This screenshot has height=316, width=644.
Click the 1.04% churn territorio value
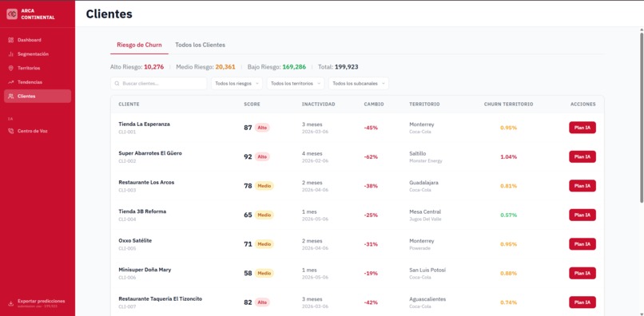click(x=508, y=156)
